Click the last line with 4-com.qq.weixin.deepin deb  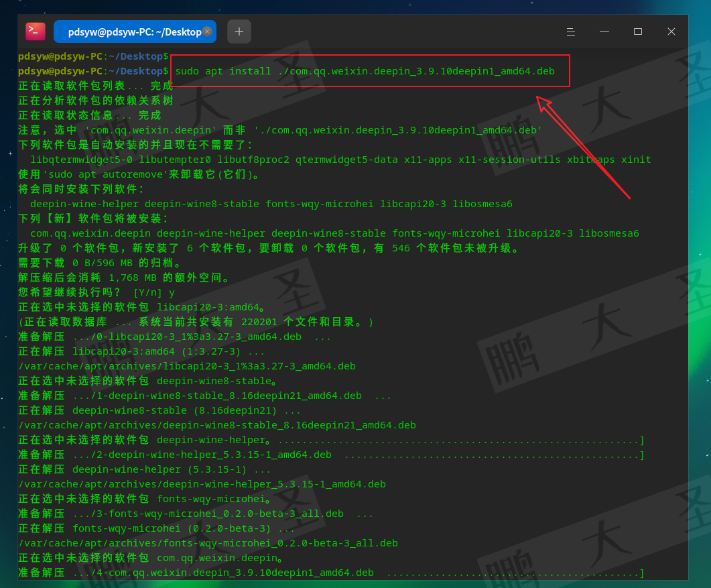(x=222, y=573)
